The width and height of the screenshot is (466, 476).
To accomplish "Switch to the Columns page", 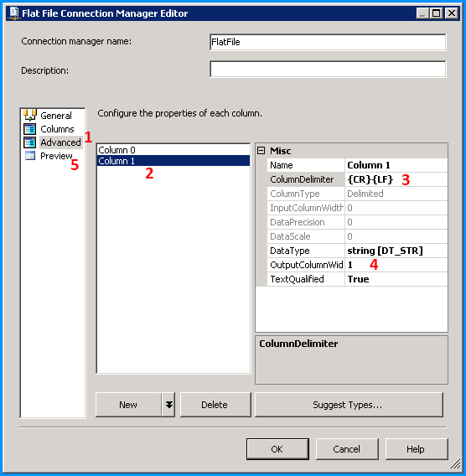I will 57,129.
